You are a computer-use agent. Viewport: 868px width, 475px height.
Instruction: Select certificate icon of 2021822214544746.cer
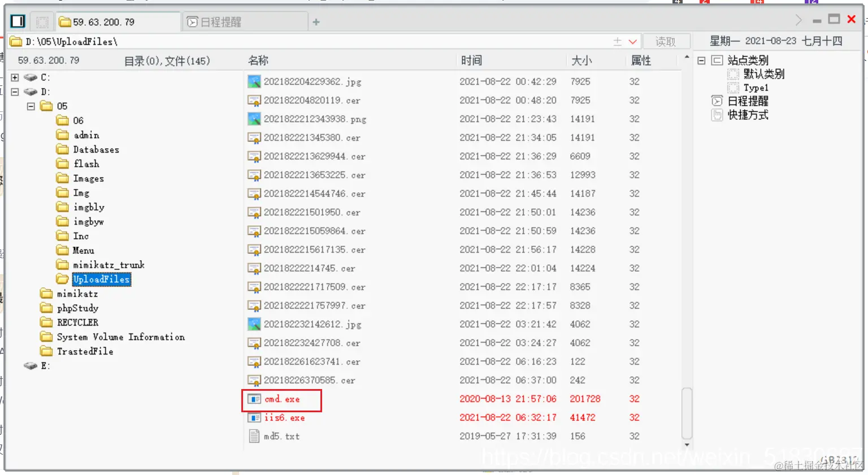(x=254, y=193)
